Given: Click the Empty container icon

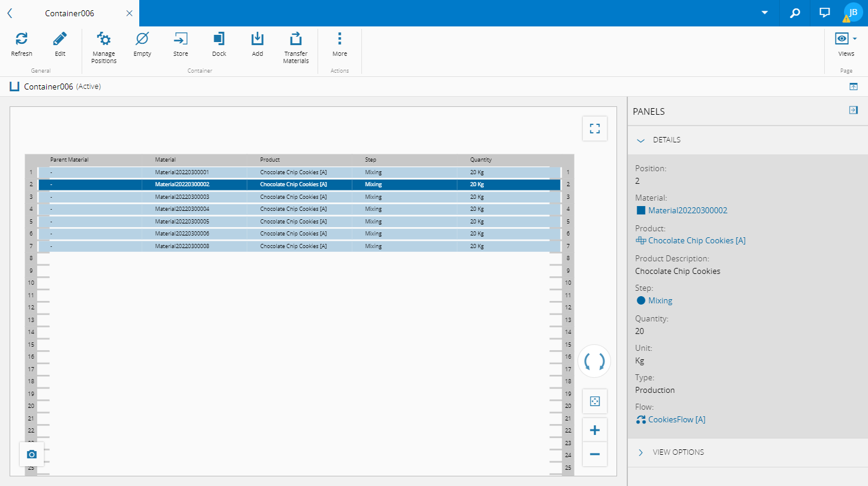Looking at the screenshot, I should pos(142,40).
